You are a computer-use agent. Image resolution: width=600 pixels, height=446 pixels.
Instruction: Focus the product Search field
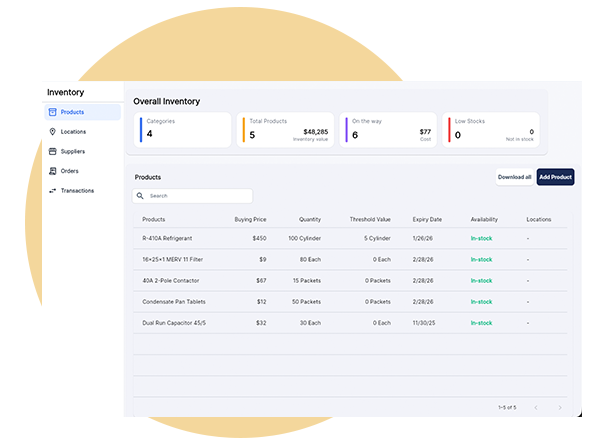pyautogui.click(x=198, y=196)
